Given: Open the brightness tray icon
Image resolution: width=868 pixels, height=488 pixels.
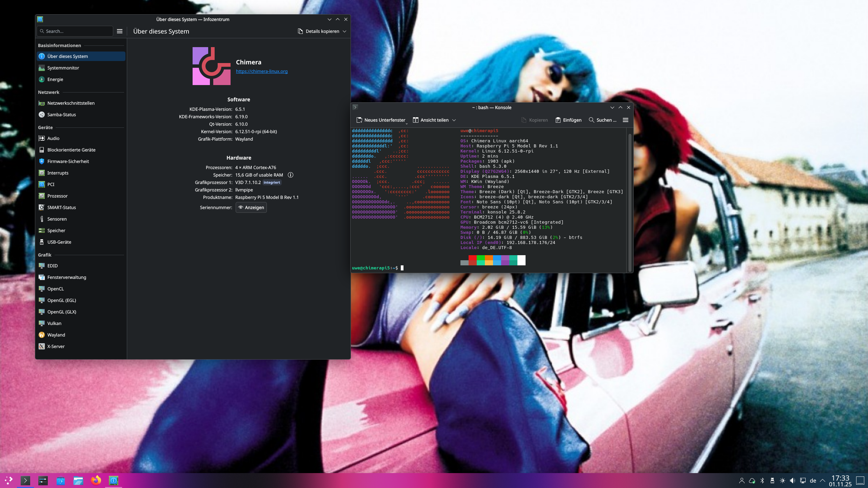Looking at the screenshot, I should 783,481.
